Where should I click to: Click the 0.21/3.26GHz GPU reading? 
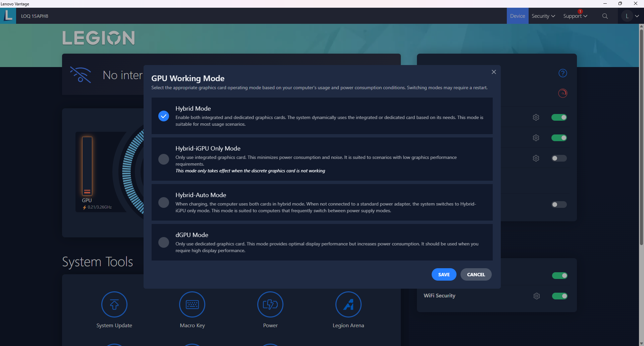pyautogui.click(x=100, y=207)
